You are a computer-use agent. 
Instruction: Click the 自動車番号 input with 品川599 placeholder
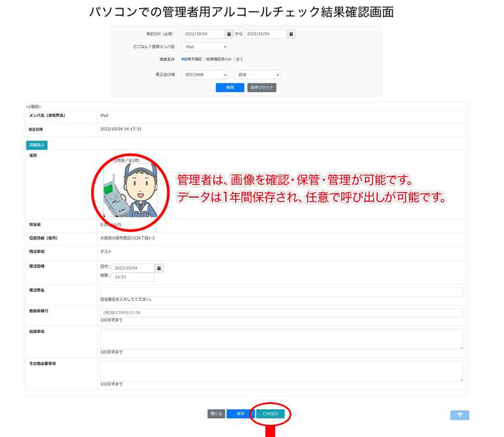[281, 312]
